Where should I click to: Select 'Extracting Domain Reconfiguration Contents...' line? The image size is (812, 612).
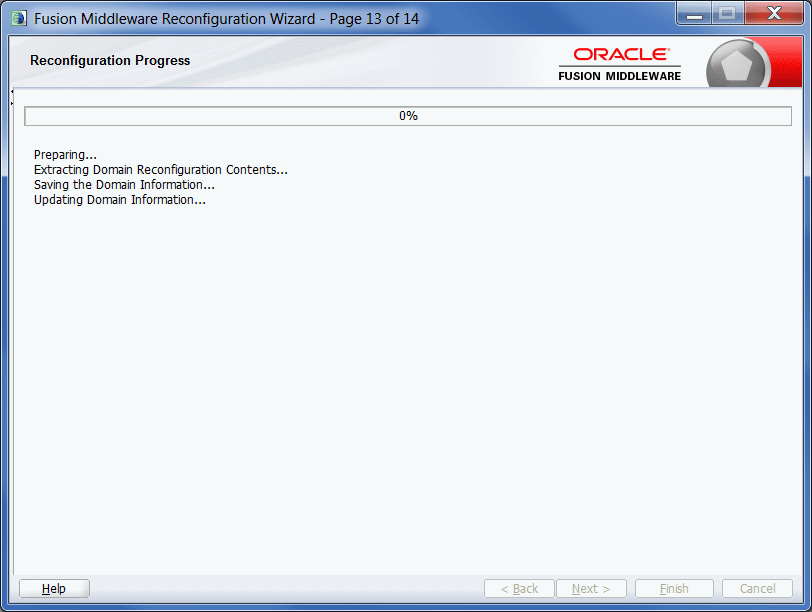coord(161,170)
